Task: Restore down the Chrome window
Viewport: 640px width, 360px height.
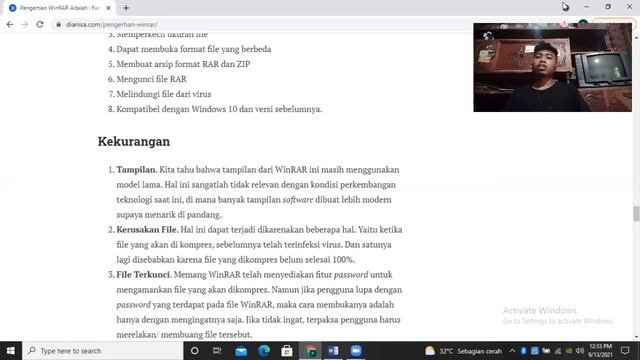Action: pyautogui.click(x=608, y=7)
